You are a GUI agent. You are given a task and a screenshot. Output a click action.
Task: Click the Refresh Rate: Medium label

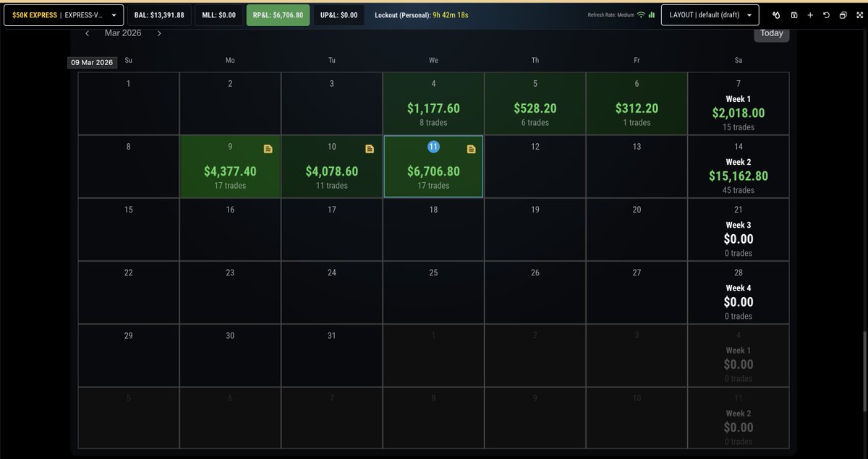tap(611, 15)
